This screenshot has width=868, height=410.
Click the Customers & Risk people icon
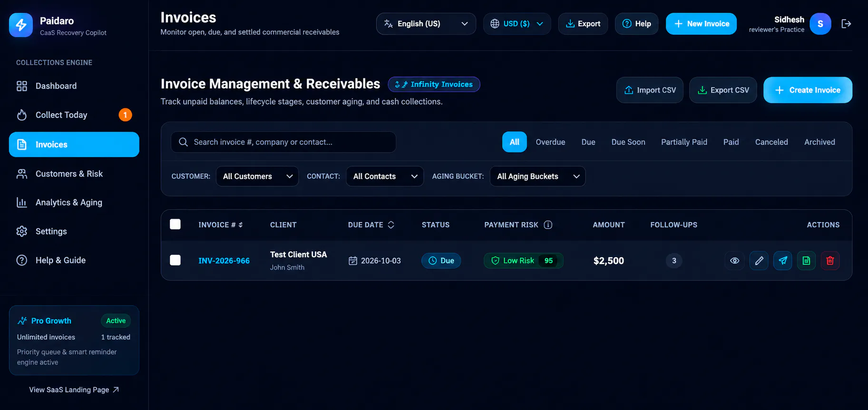[22, 174]
